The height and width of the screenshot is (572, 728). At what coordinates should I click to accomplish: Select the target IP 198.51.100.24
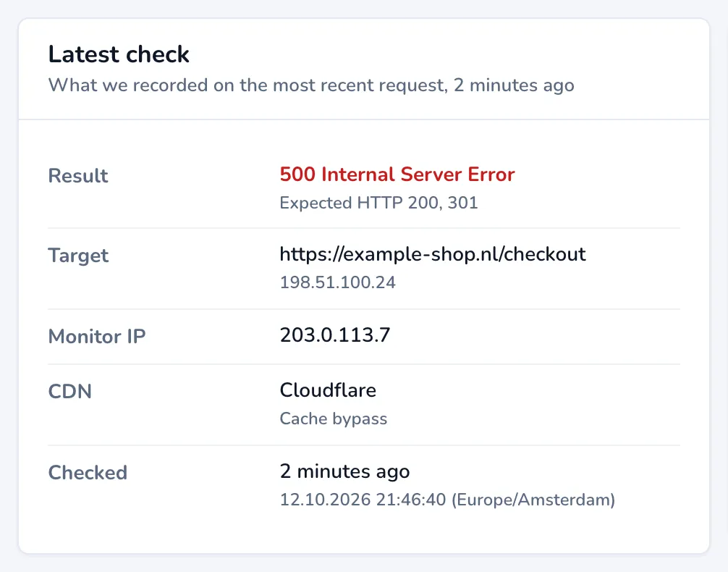coord(337,282)
